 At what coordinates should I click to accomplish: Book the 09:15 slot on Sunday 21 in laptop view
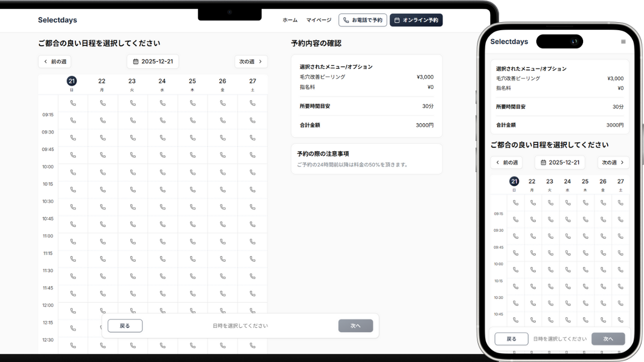tap(73, 120)
